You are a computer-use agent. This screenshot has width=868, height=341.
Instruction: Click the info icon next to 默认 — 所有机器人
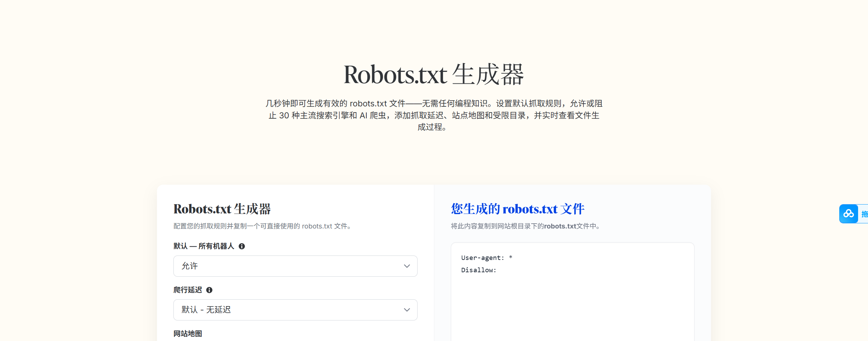pos(242,246)
